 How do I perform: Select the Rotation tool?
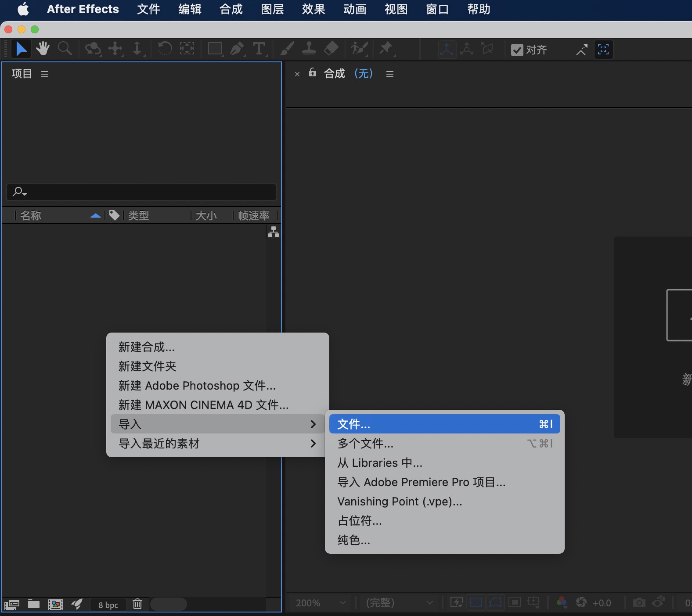point(165,49)
